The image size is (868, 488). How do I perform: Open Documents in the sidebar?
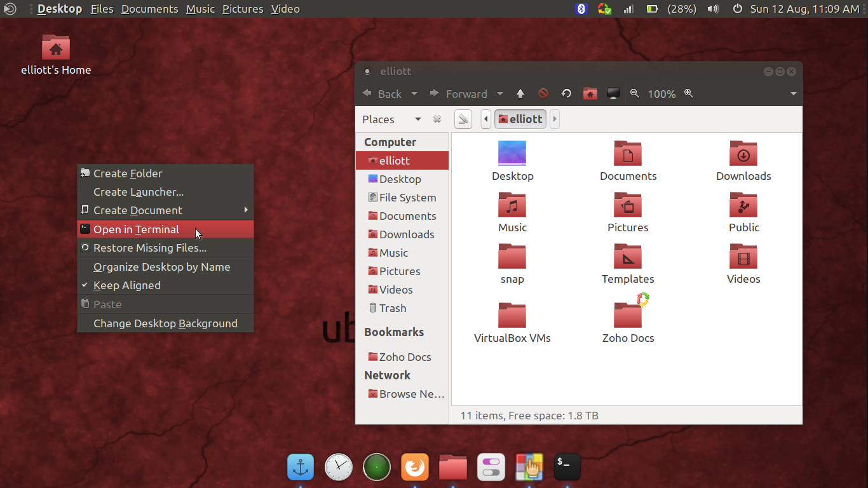pos(402,216)
